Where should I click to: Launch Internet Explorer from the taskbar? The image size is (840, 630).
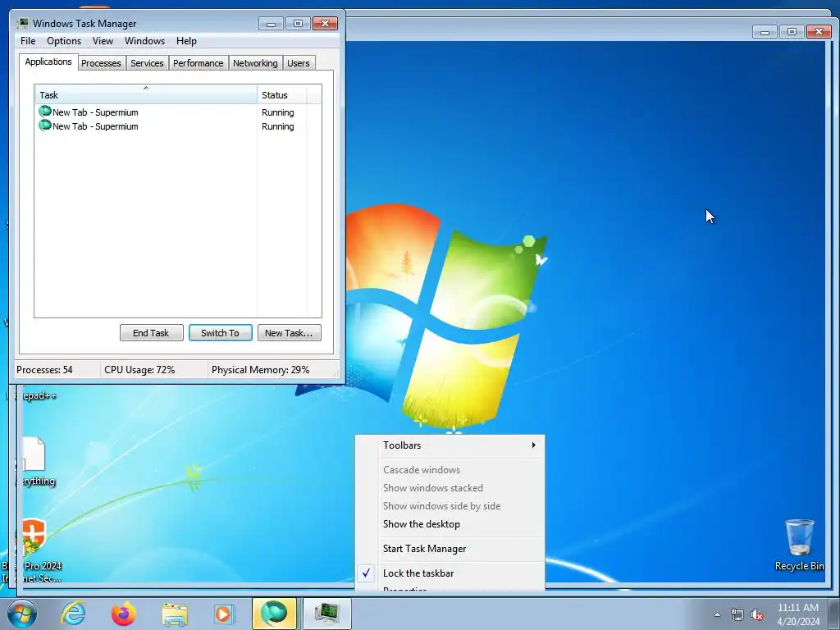click(x=73, y=614)
